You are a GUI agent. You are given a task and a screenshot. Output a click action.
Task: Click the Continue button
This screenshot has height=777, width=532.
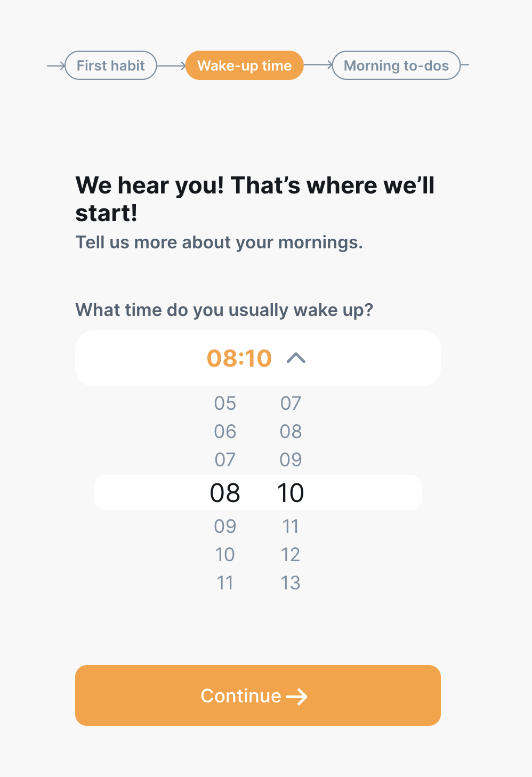click(257, 695)
